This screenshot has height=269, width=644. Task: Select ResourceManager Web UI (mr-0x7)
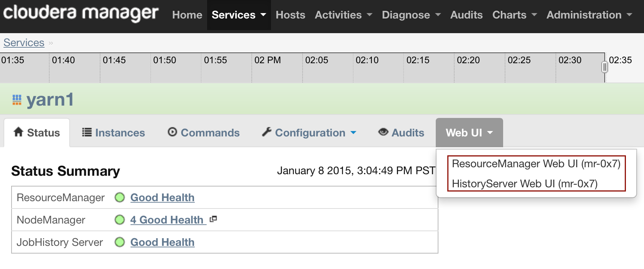(536, 164)
